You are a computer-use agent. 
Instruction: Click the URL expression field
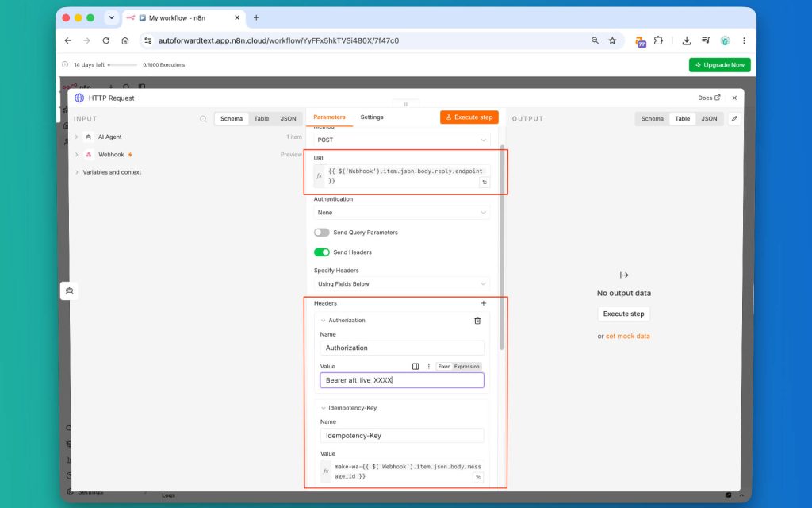[x=402, y=176]
